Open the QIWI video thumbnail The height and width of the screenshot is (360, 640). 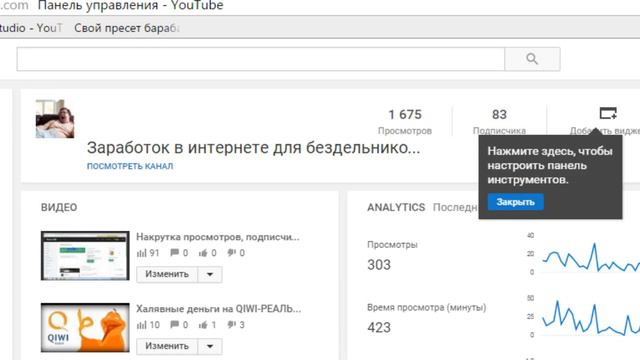coord(85,327)
